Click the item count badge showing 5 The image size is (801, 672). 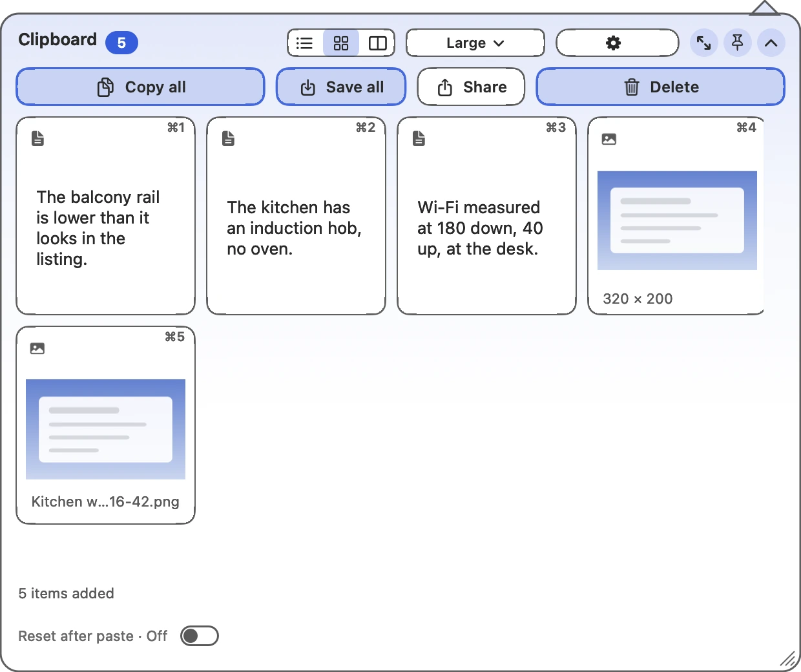point(121,43)
